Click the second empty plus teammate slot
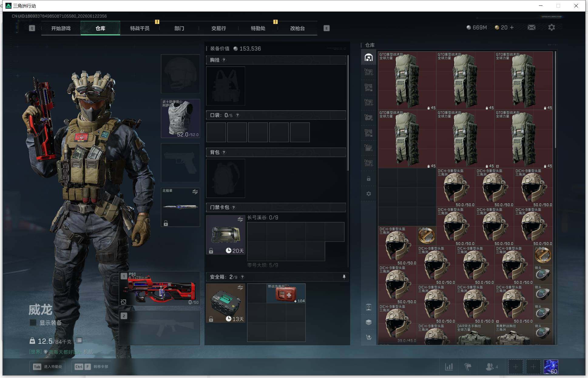Screen dimensions: 588x378 pyautogui.click(x=533, y=367)
